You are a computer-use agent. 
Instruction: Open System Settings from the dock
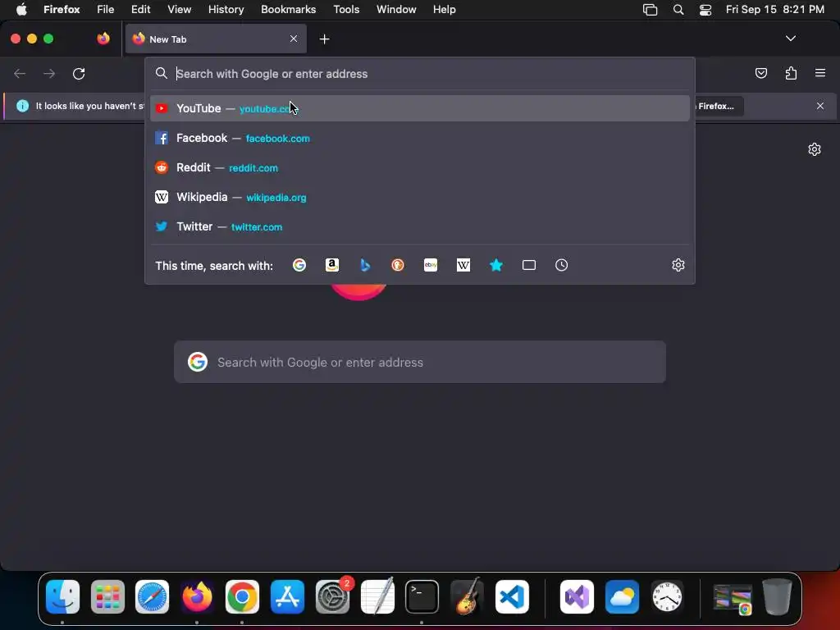click(x=332, y=596)
